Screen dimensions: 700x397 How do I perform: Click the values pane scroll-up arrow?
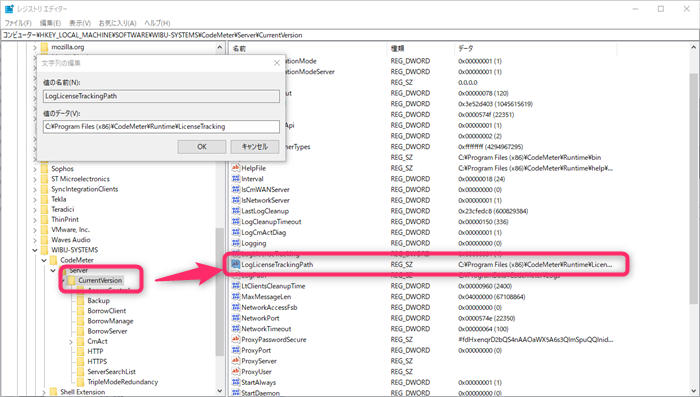click(x=693, y=47)
